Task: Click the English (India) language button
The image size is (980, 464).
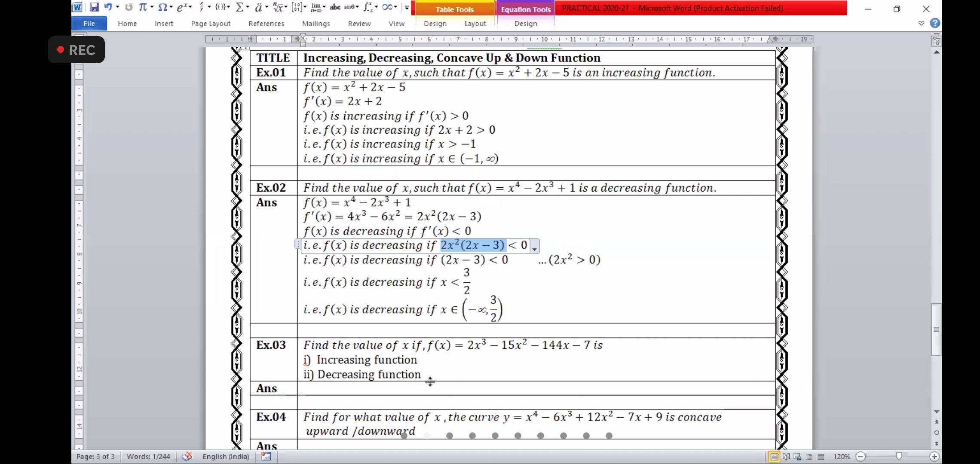Action: (x=226, y=456)
